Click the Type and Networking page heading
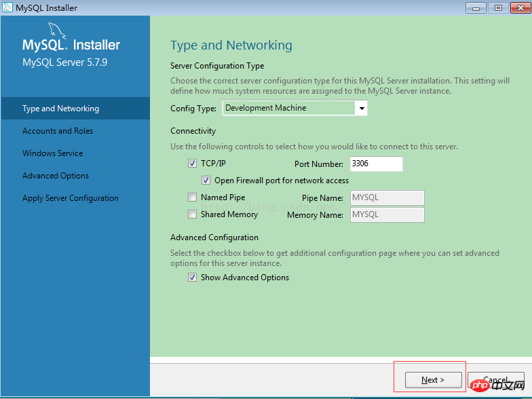Viewport: 532px width, 399px height. (x=231, y=45)
